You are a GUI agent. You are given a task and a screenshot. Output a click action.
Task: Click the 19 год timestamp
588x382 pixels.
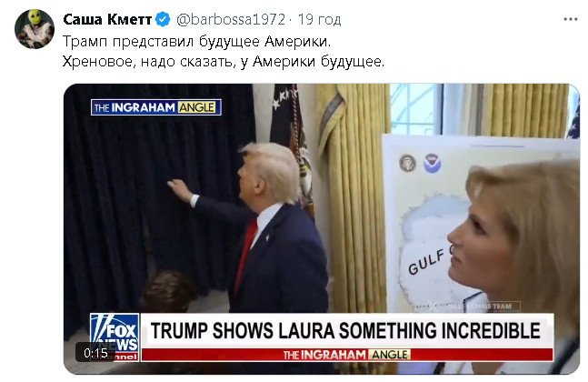[320, 19]
